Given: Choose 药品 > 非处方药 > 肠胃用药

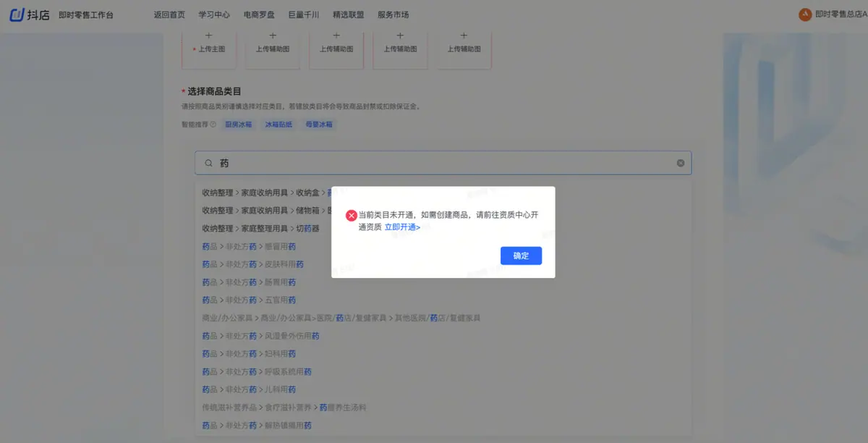Looking at the screenshot, I should point(250,282).
